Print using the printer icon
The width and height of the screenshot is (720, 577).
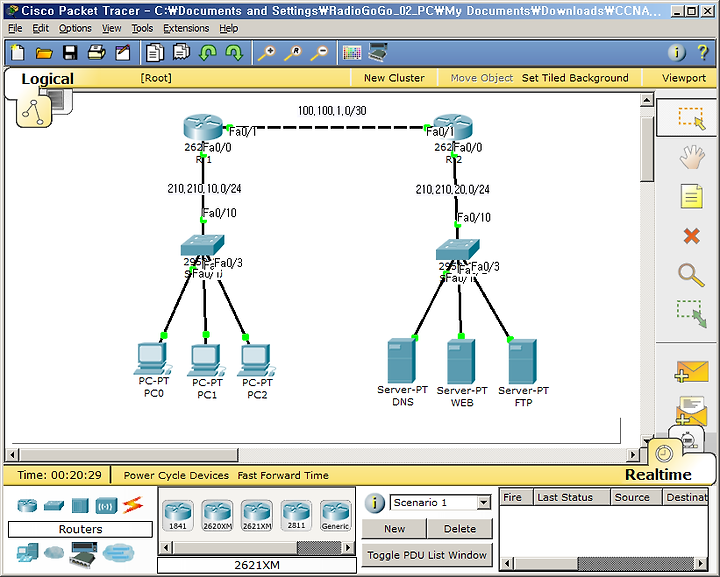(96, 52)
